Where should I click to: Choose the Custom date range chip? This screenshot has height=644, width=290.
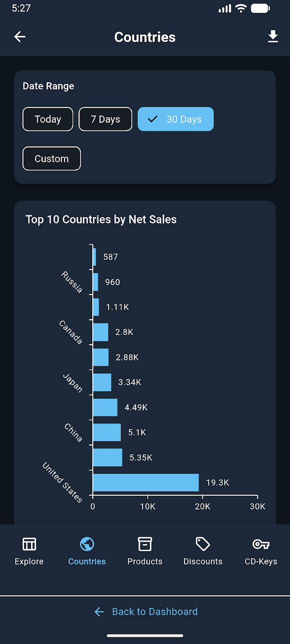[52, 159]
